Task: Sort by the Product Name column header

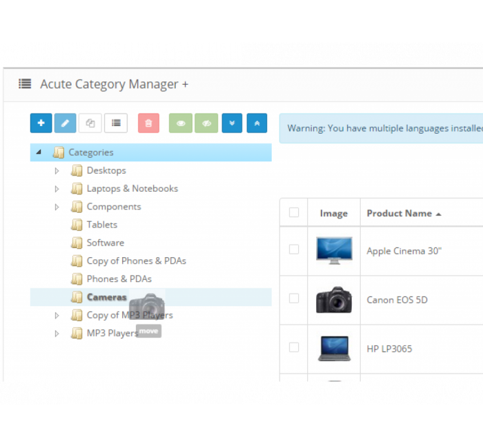Action: [x=400, y=213]
